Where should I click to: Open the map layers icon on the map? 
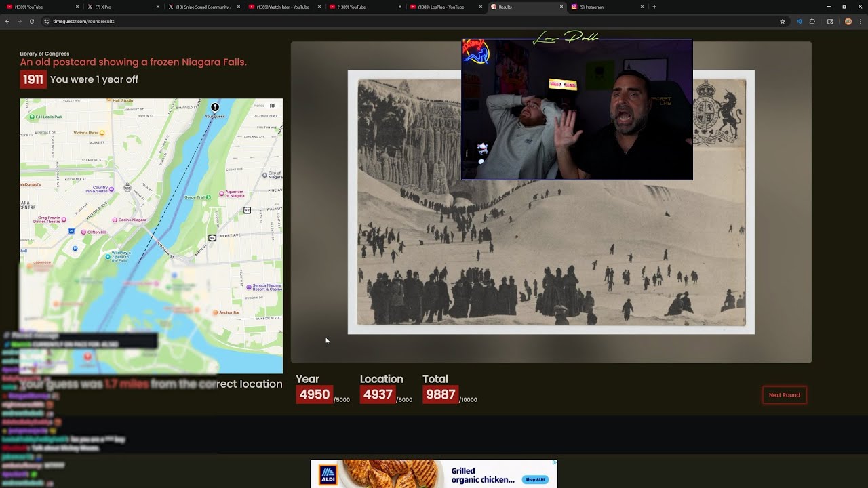[x=272, y=106]
